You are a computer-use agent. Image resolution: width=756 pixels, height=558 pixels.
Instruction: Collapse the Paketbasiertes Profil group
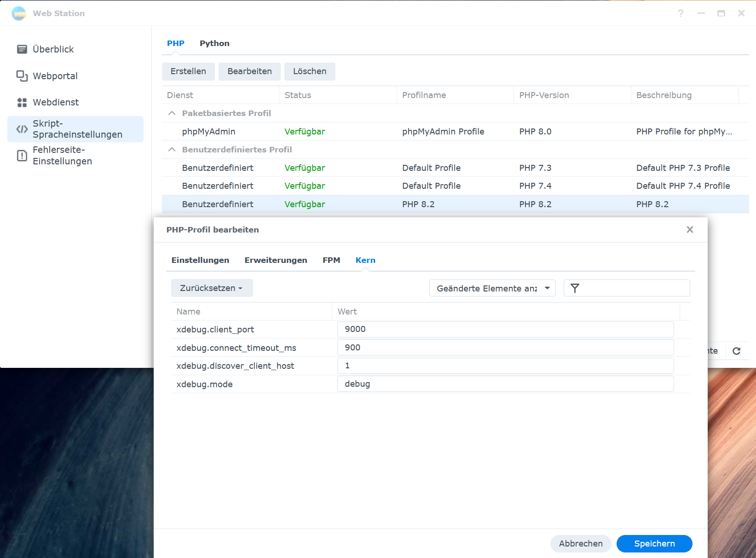click(x=172, y=113)
